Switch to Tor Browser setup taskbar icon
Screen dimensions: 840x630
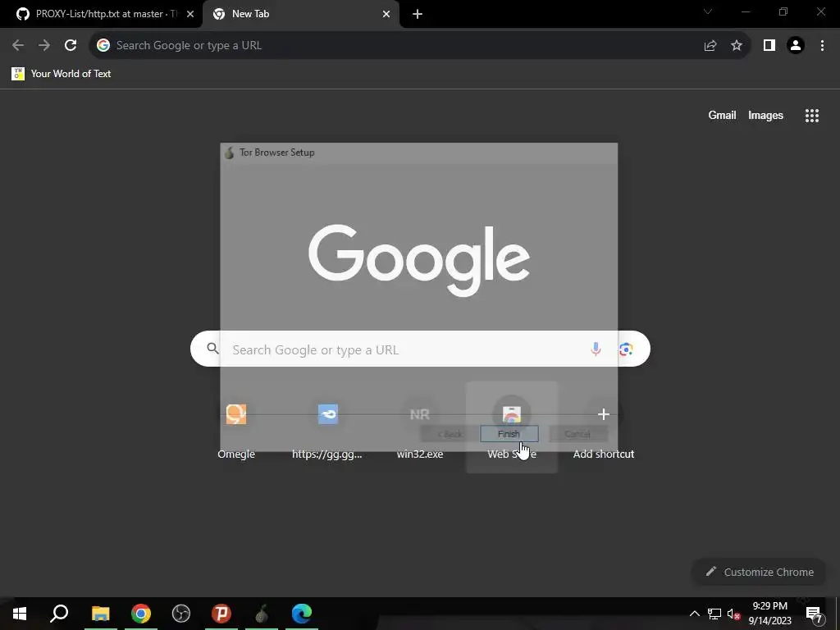pos(262,614)
